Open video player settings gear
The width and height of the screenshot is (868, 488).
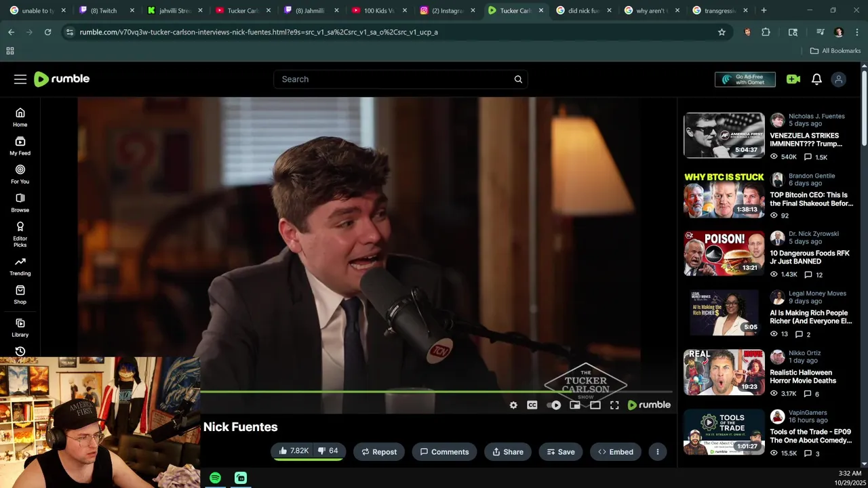(513, 405)
